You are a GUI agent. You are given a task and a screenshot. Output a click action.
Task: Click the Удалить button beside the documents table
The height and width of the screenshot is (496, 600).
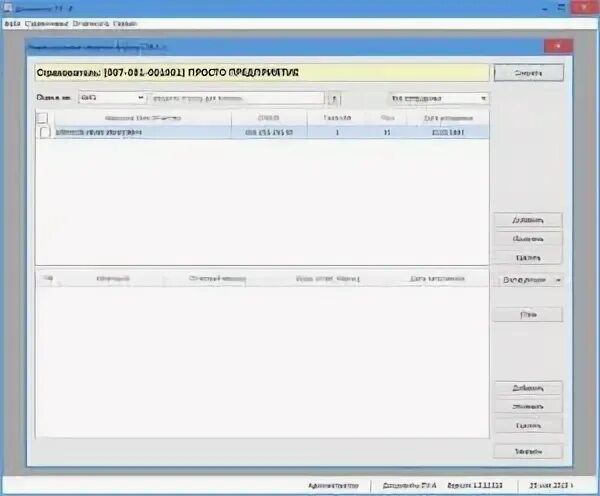(528, 425)
